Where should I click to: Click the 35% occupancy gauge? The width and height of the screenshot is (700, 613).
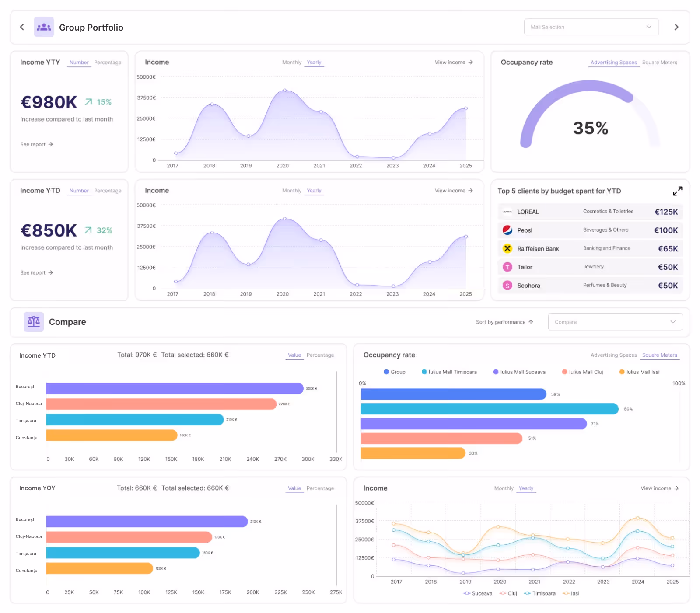pyautogui.click(x=590, y=128)
